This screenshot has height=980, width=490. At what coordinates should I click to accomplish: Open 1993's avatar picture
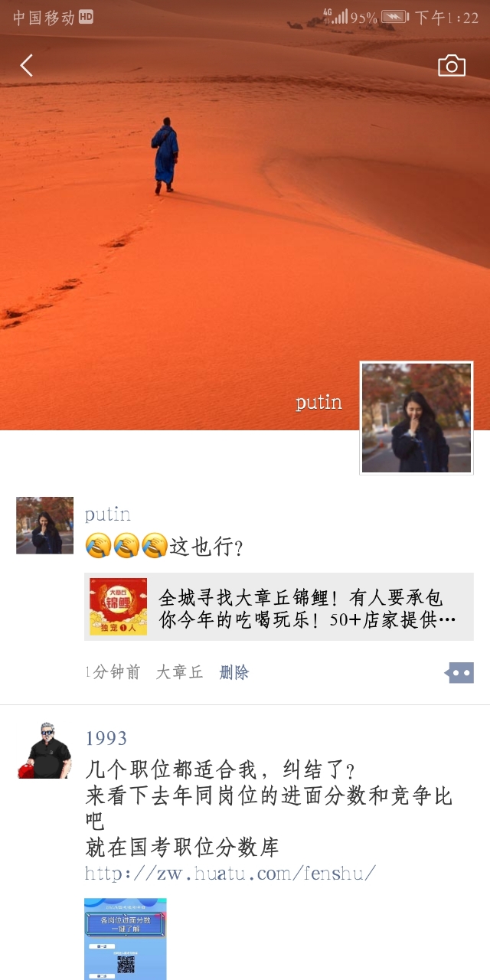[x=44, y=750]
